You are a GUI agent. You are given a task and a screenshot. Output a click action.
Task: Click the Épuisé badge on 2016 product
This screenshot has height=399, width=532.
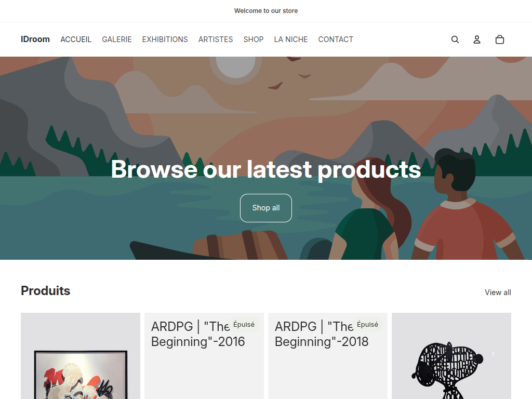click(244, 324)
